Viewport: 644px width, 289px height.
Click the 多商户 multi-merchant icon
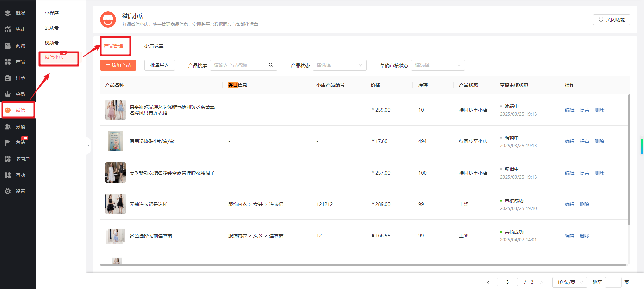tap(8, 159)
